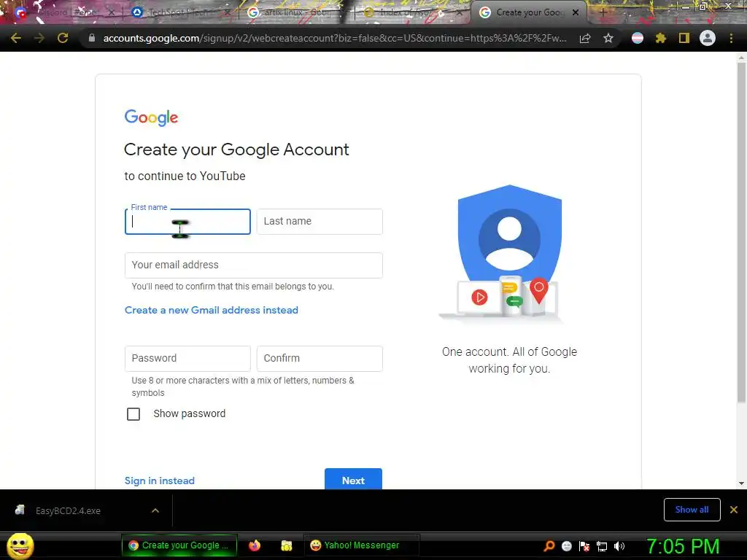Click the Sign in instead link

point(160,481)
